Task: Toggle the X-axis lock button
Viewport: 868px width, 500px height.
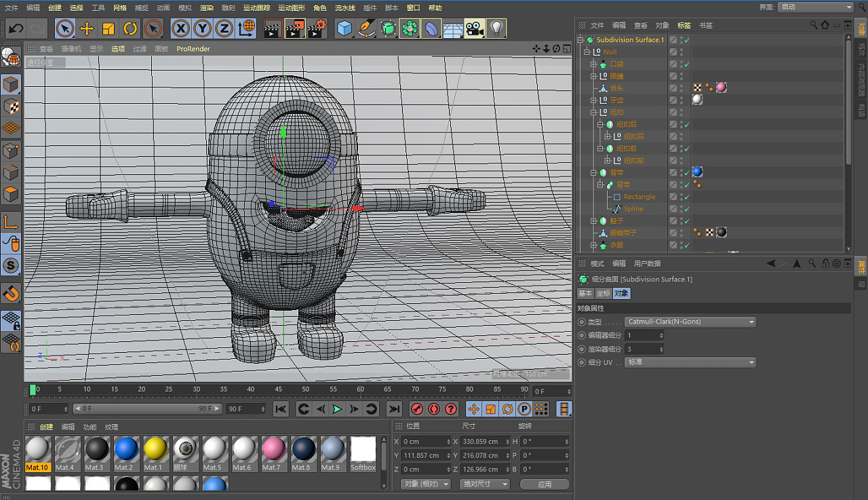Action: [x=180, y=28]
